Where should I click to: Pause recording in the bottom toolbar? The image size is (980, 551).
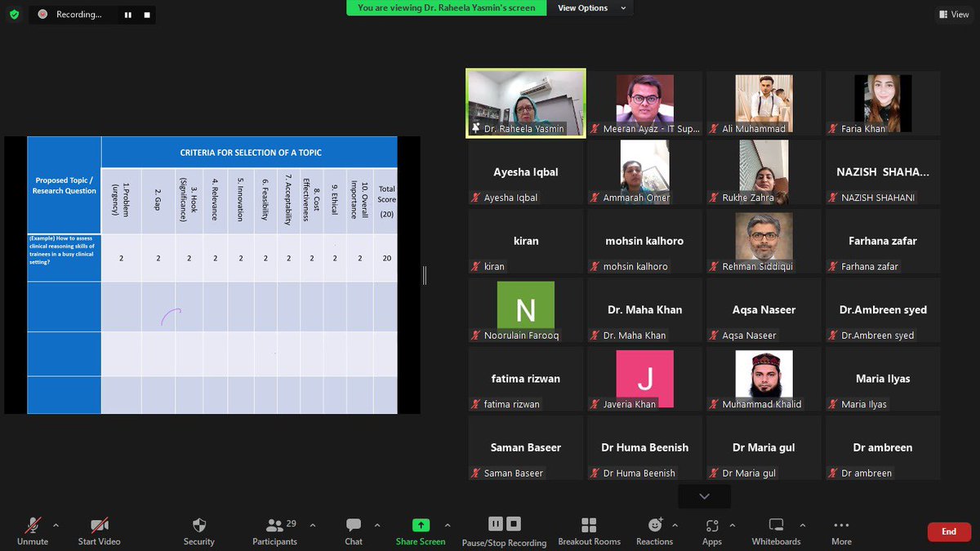point(496,524)
